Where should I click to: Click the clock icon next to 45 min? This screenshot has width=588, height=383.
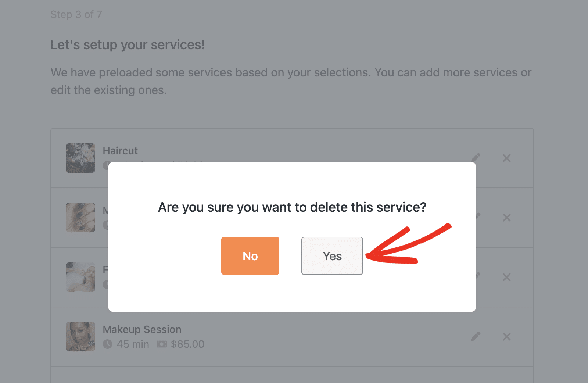coord(107,344)
